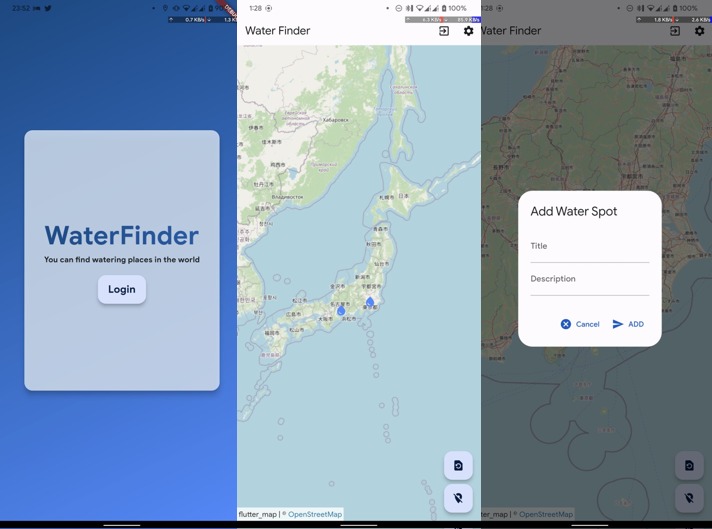The width and height of the screenshot is (712, 529).
Task: Click the battery 100% indicator on the middle screen
Action: point(454,8)
